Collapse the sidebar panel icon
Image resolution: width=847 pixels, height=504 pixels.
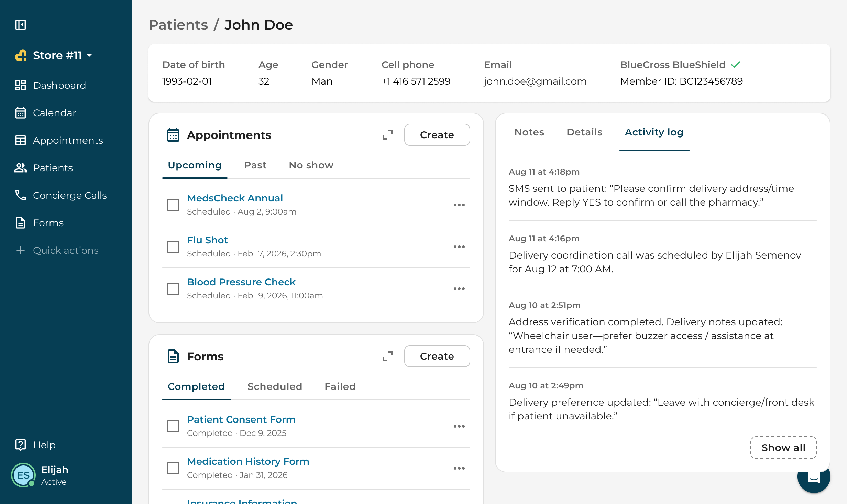(21, 25)
